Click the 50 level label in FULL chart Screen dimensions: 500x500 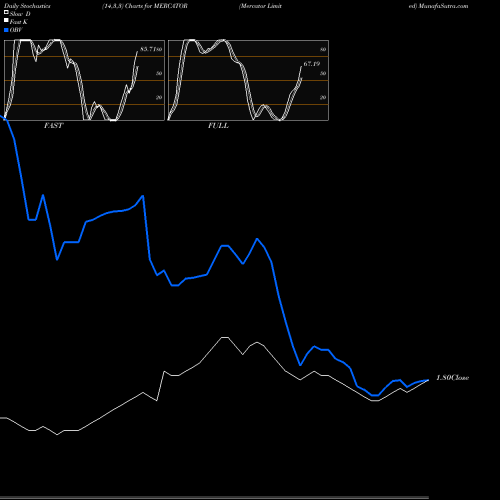323,73
